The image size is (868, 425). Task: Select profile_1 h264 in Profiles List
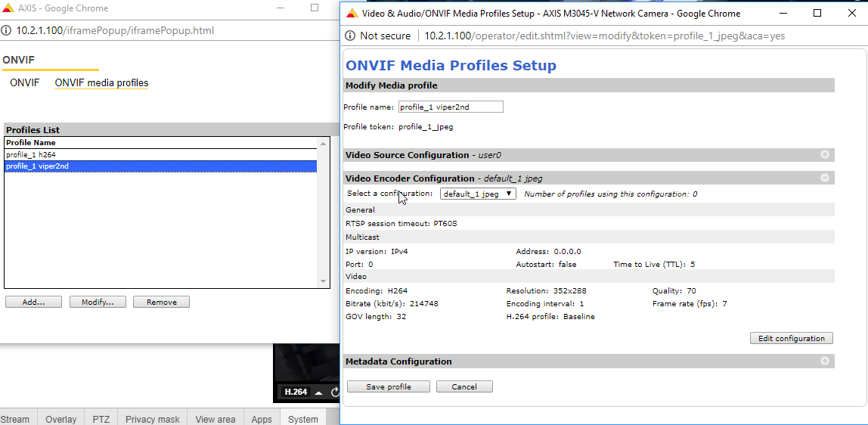(x=160, y=155)
